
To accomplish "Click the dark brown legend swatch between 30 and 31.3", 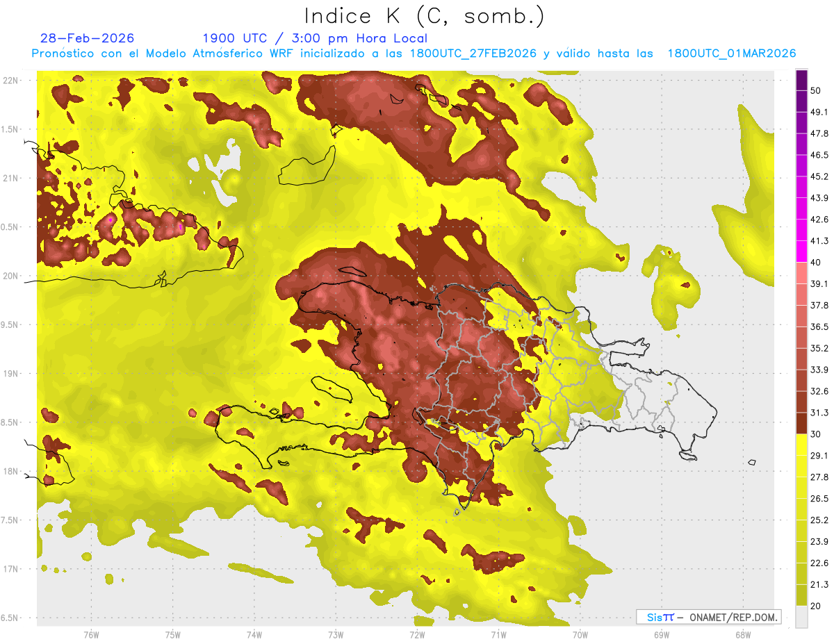I will pyautogui.click(x=801, y=423).
